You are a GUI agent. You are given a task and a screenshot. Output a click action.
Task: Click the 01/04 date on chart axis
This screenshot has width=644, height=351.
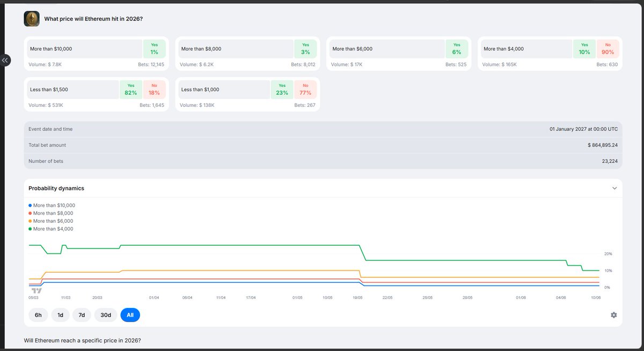tap(154, 297)
